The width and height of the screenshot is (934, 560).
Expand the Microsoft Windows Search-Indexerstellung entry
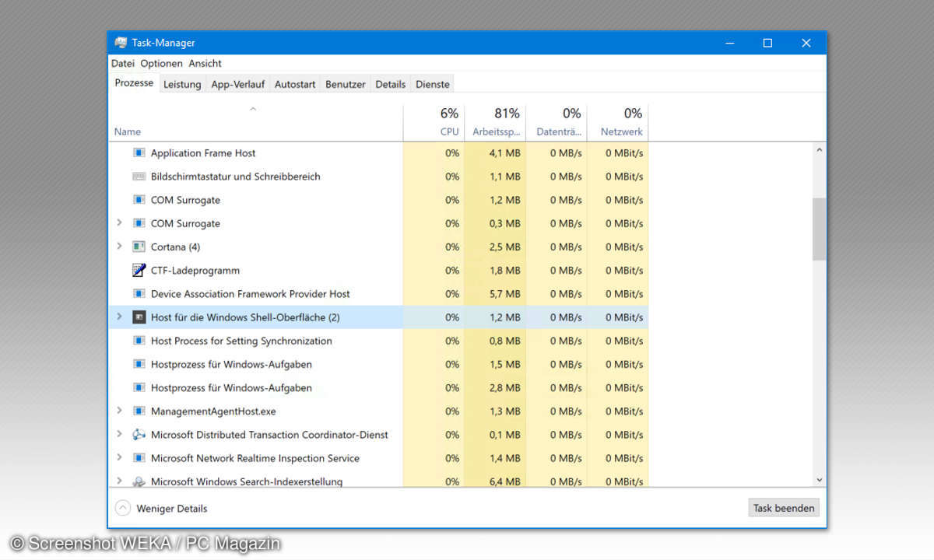[119, 481]
